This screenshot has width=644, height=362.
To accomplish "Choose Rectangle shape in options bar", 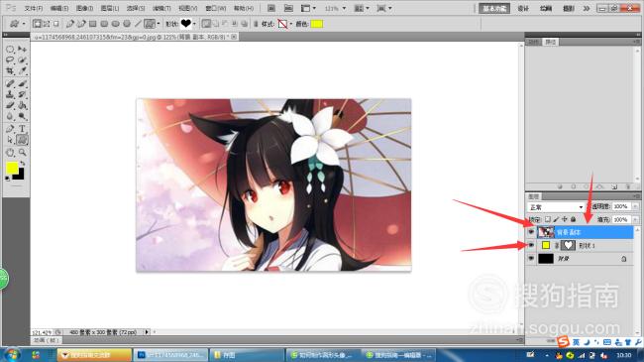I will click(93, 24).
